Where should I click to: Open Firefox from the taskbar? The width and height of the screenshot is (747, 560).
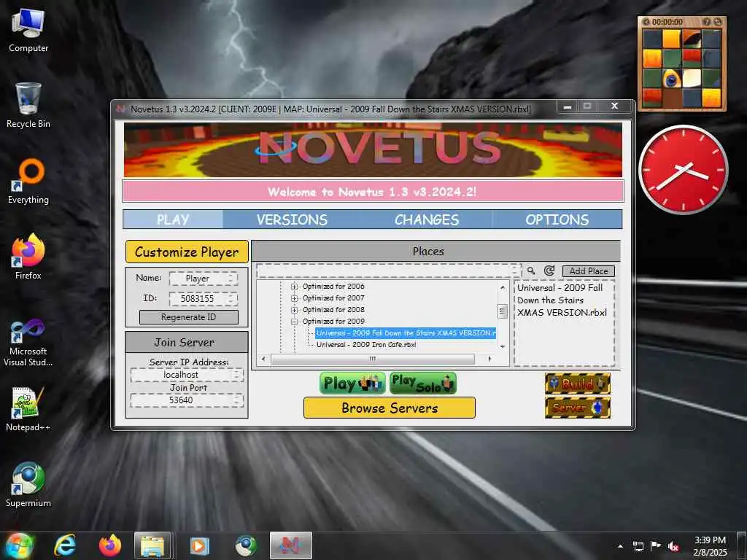tap(109, 545)
